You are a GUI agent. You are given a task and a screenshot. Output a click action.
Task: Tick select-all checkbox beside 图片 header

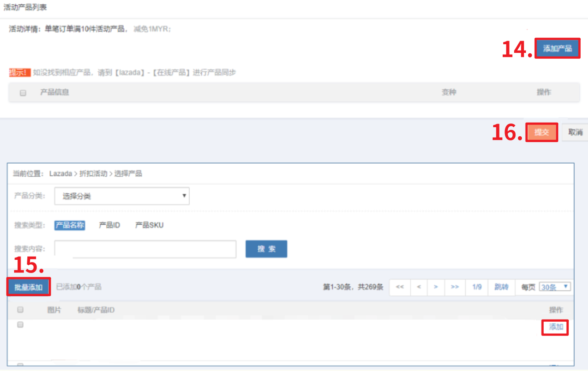(x=20, y=310)
